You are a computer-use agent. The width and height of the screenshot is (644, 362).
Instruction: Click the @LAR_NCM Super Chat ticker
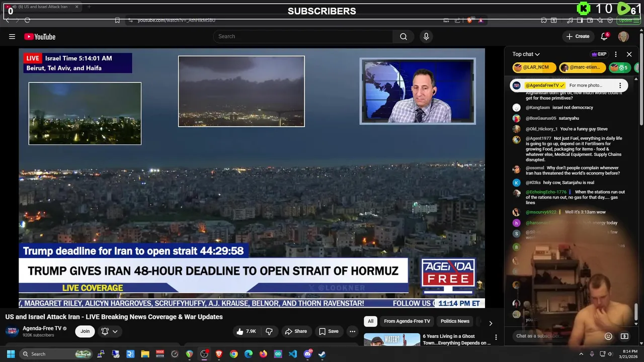point(534,67)
